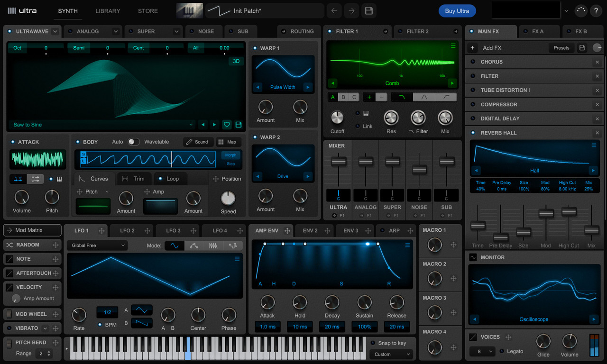Viewport: 607px width, 364px height.
Task: Select the Morph mode button
Action: click(231, 155)
